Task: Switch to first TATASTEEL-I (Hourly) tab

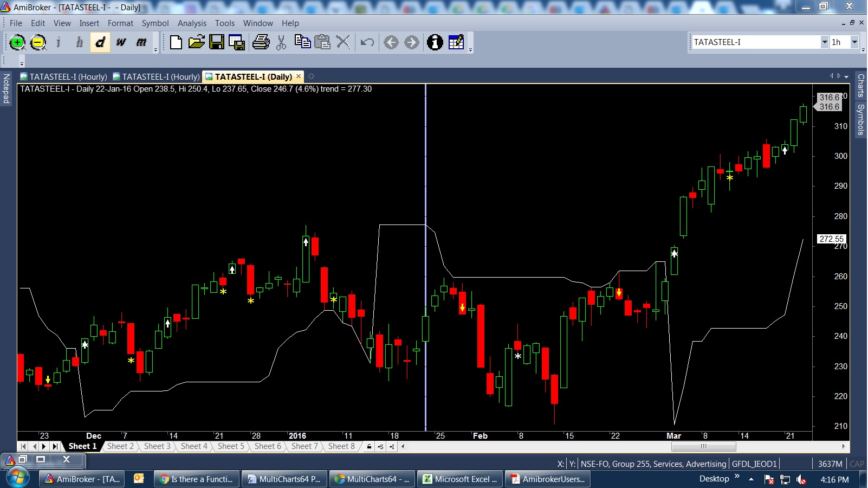Action: [x=64, y=77]
